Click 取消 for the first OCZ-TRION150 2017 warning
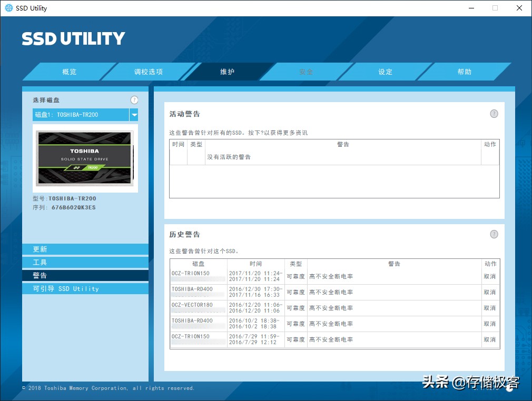Screen dimensions: 532x401 [x=490, y=277]
